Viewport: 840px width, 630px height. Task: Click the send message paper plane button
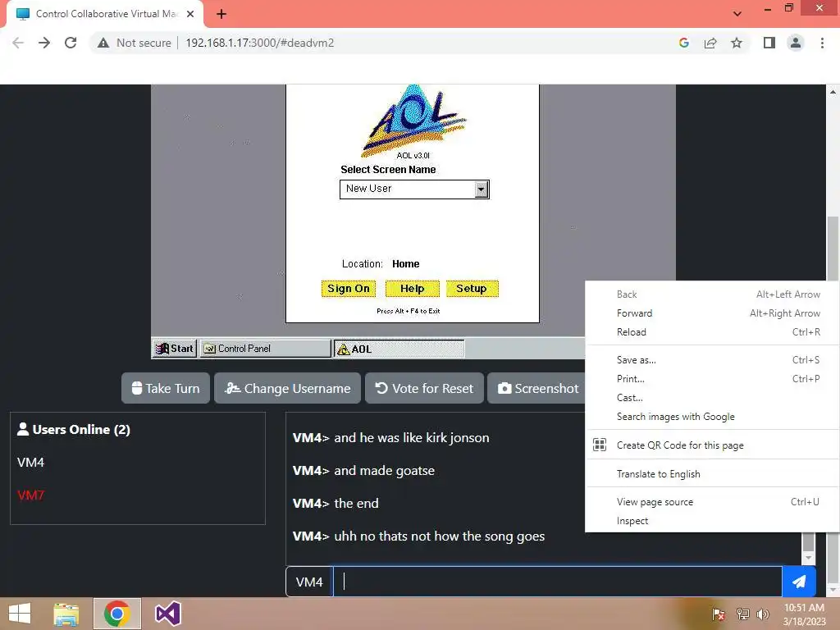click(799, 582)
